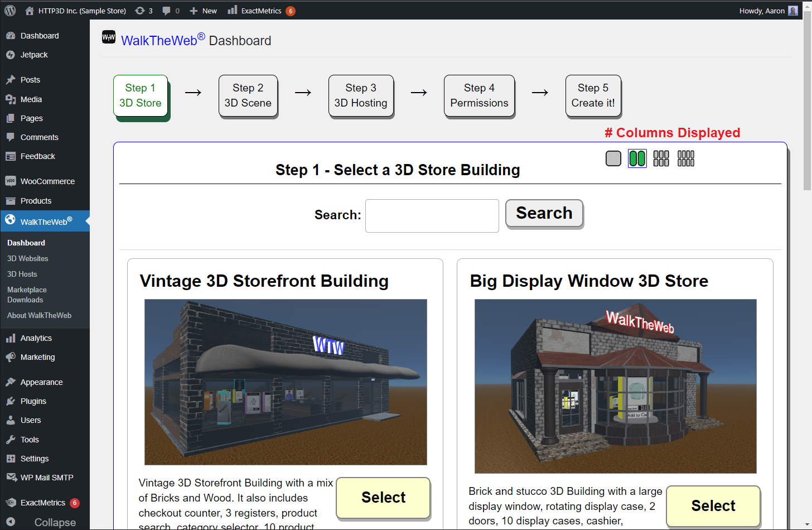Open the 3D Websites submenu item
812x530 pixels.
[x=28, y=258]
